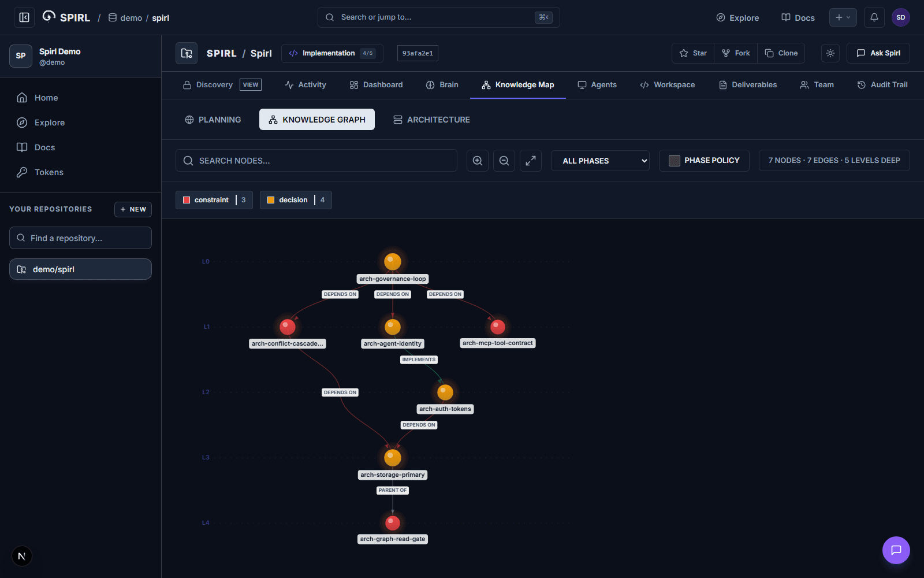Toggle the decision node filter
This screenshot has height=578, width=924.
click(x=296, y=200)
